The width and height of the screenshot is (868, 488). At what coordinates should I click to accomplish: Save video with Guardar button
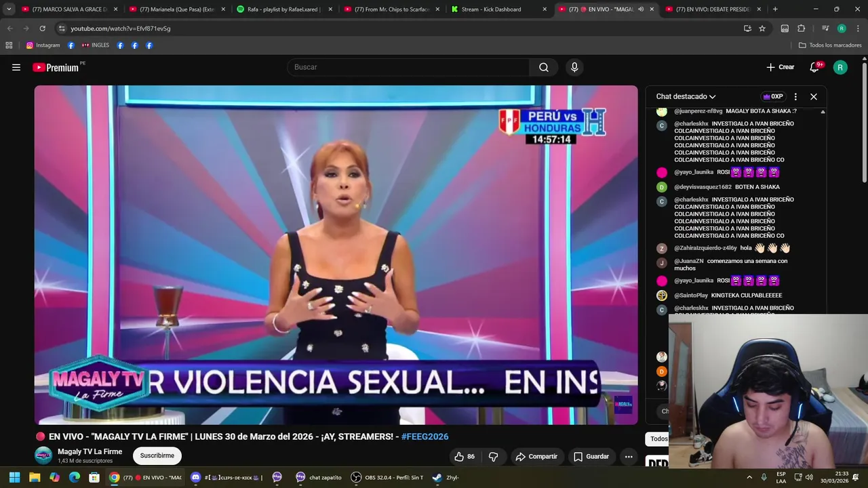tap(591, 457)
